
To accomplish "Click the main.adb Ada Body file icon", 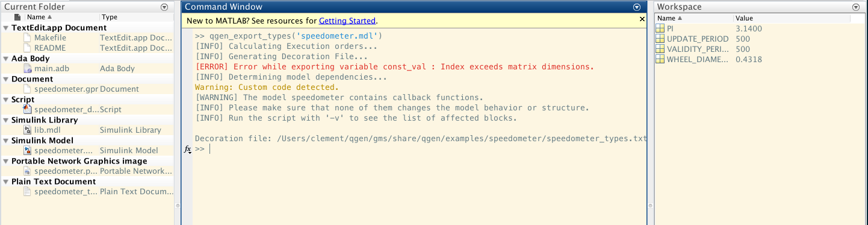I will click(x=28, y=68).
